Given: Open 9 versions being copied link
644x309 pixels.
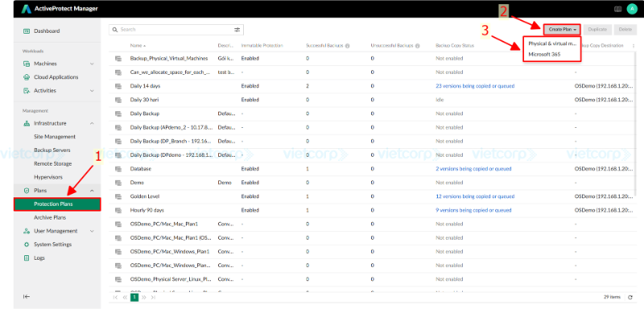Looking at the screenshot, I should (473, 211).
